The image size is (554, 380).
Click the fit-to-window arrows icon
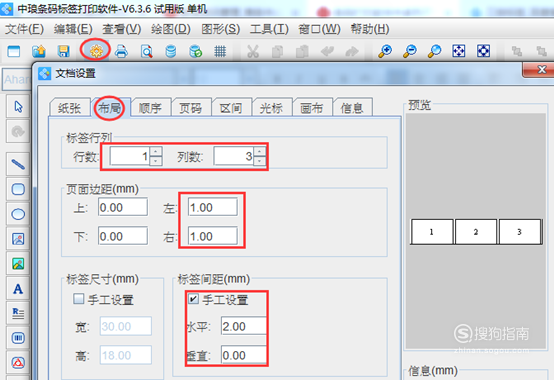pos(459,51)
